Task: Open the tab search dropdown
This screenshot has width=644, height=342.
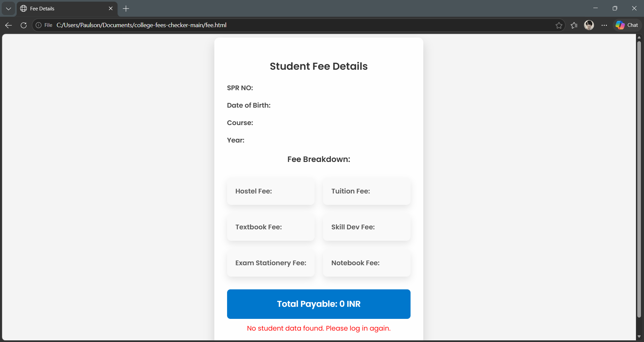Action: pos(8,9)
